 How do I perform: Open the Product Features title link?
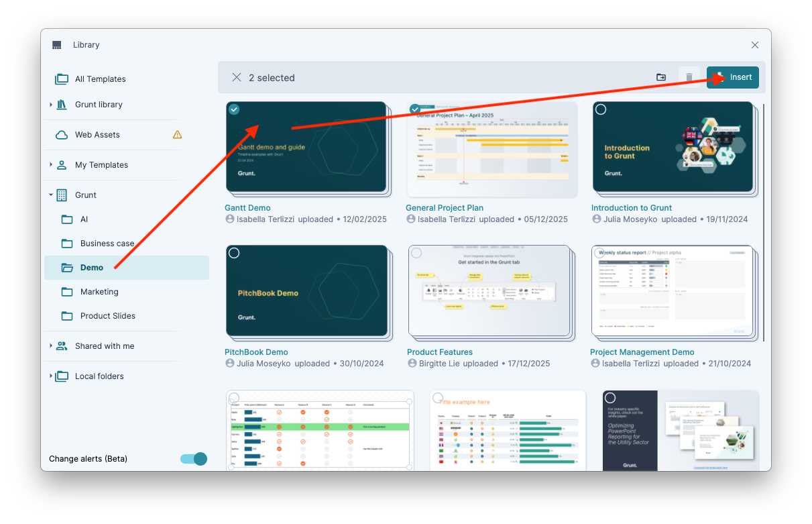pyautogui.click(x=440, y=352)
